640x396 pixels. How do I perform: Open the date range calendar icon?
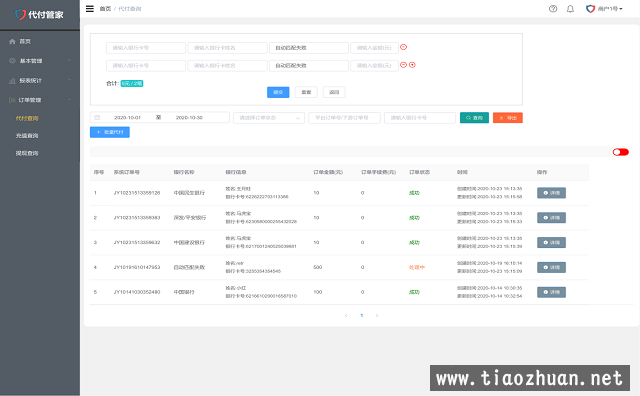(x=97, y=118)
